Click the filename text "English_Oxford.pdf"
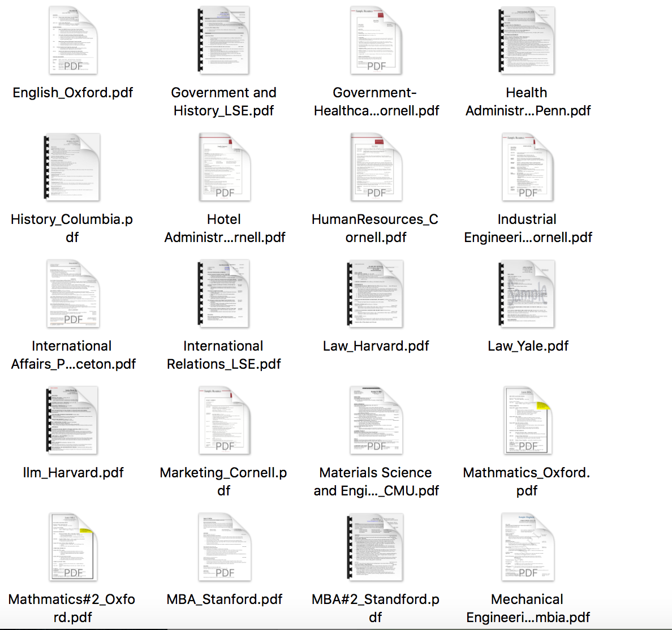Screen dimensions: 672x630 (x=73, y=93)
